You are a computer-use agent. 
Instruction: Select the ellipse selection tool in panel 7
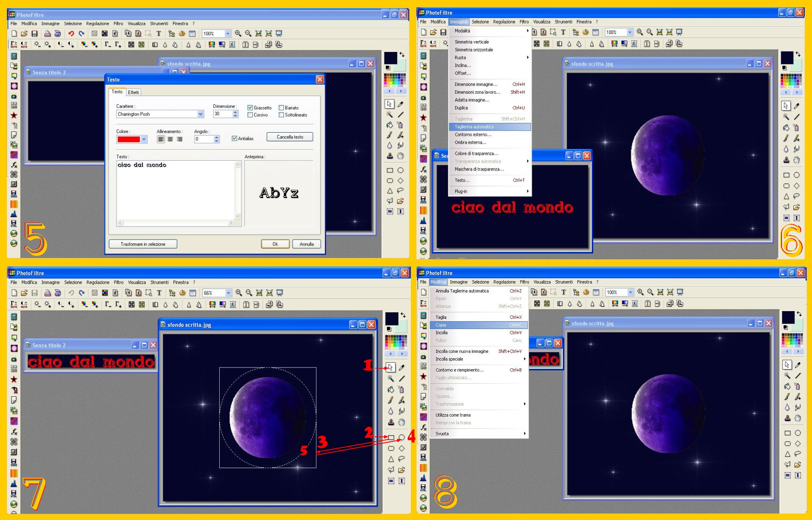pos(401,437)
